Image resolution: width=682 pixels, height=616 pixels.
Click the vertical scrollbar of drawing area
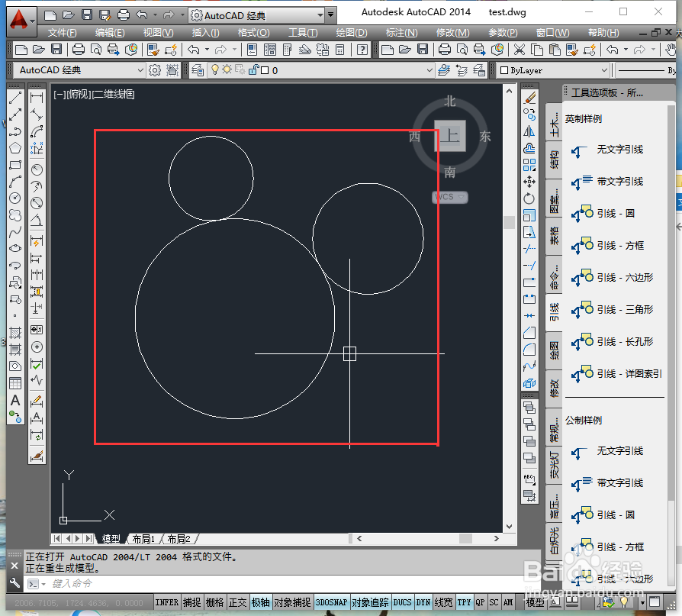pyautogui.click(x=510, y=308)
